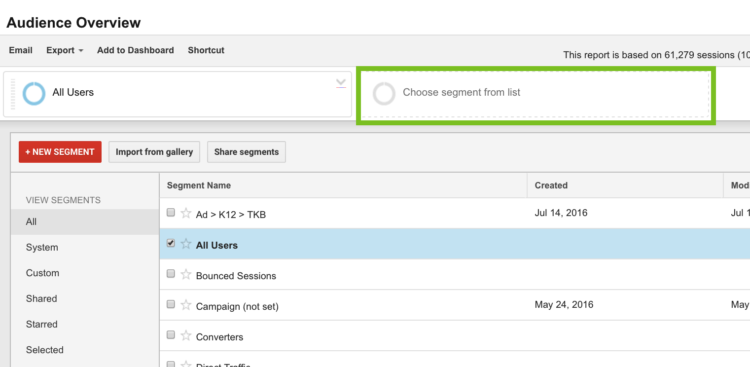Click Import from gallery button
The image size is (750, 367).
coord(154,152)
